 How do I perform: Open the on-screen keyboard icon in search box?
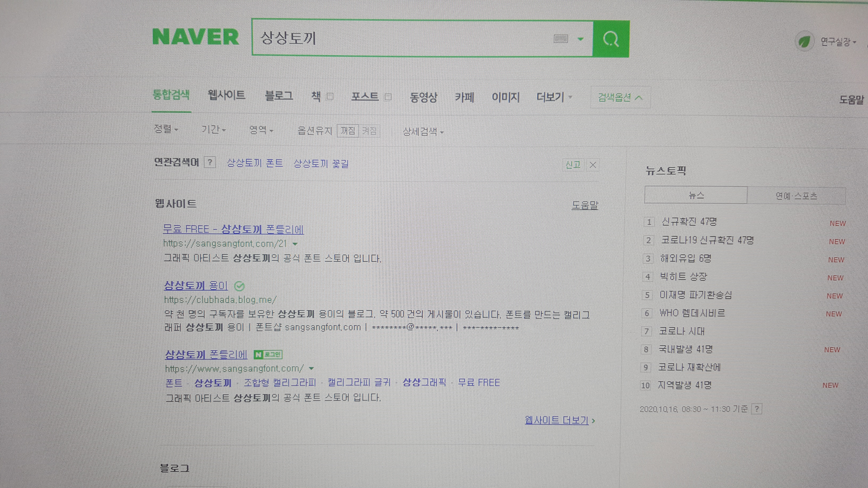(561, 39)
